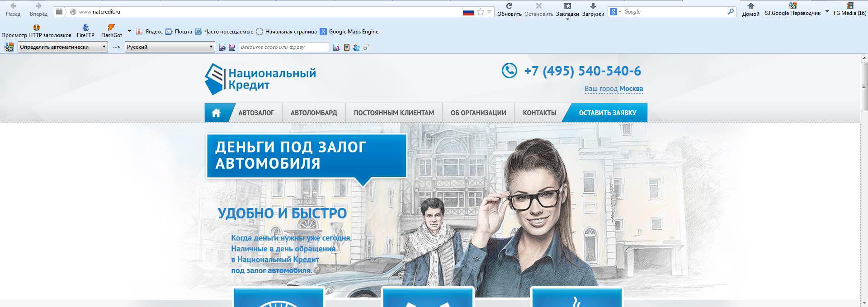Open the S3.Google Переводчик dropdown arrow

(x=827, y=11)
